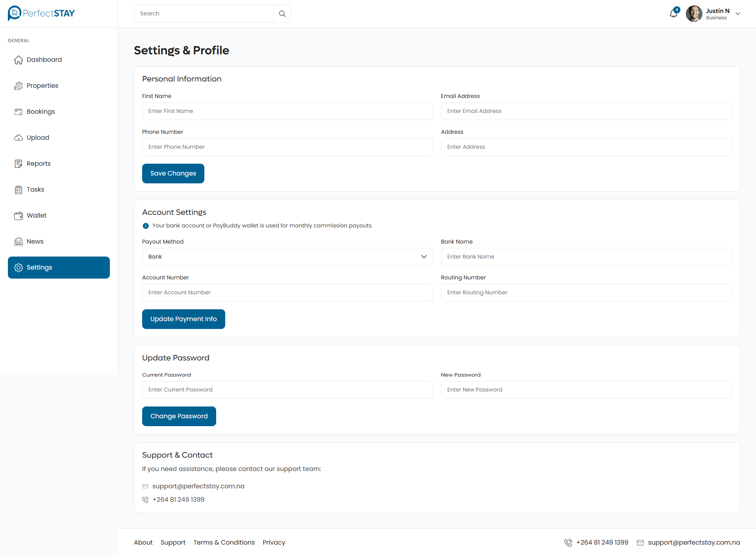Click the News sidebar icon
The image size is (756, 556).
(19, 242)
